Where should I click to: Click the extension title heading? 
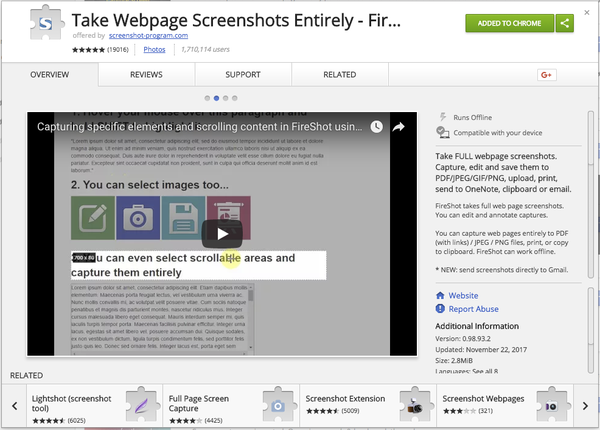pos(236,20)
